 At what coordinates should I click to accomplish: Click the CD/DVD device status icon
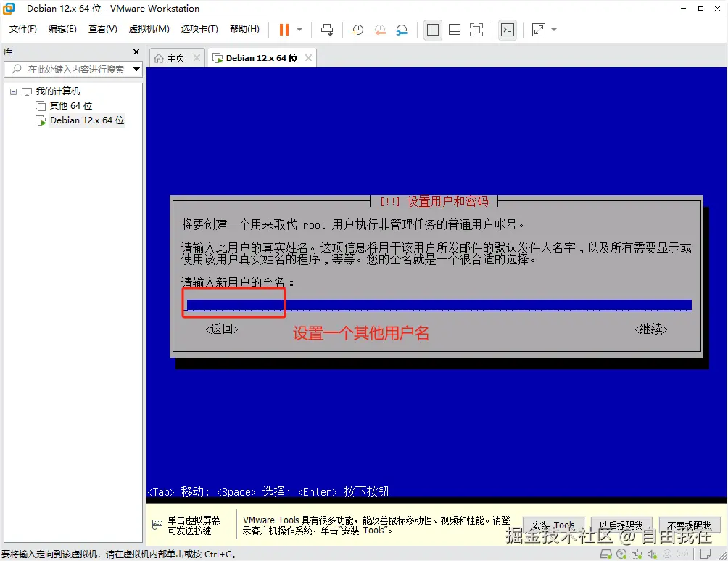tap(621, 554)
